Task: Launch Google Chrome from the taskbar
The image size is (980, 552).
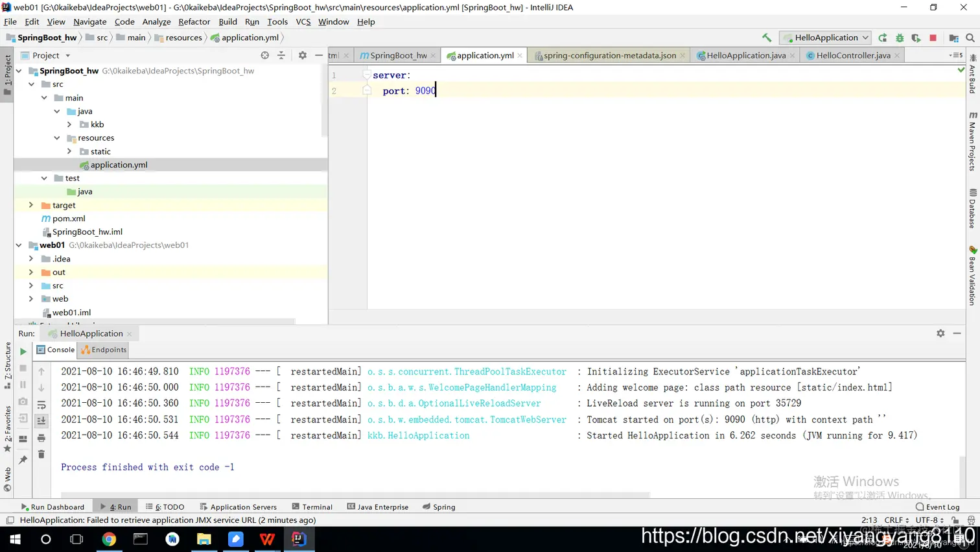Action: point(109,539)
